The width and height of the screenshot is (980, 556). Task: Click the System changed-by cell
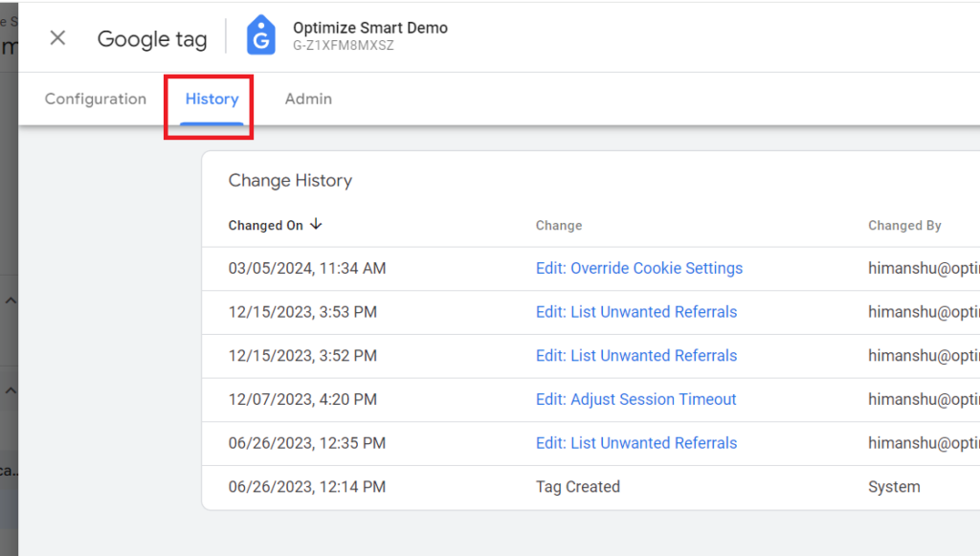coord(894,487)
